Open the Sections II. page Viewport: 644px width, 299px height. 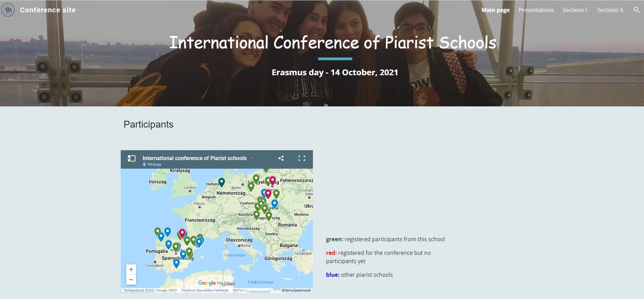point(611,10)
